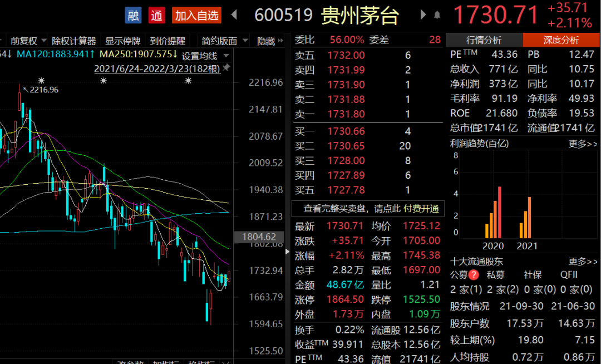Click the small triangle on the chart panel divider
The height and width of the screenshot is (364, 601).
(x=288, y=252)
